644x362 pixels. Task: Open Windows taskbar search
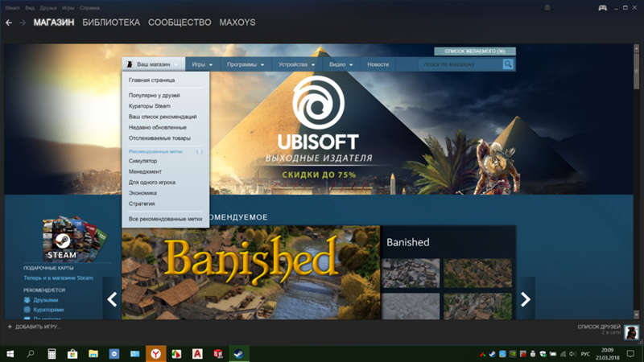point(31,354)
